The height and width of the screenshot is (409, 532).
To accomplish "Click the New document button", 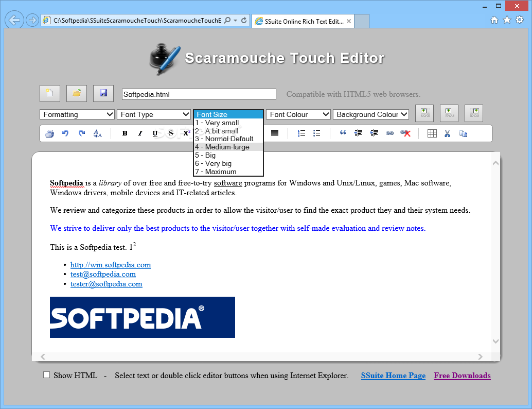I will (50, 93).
